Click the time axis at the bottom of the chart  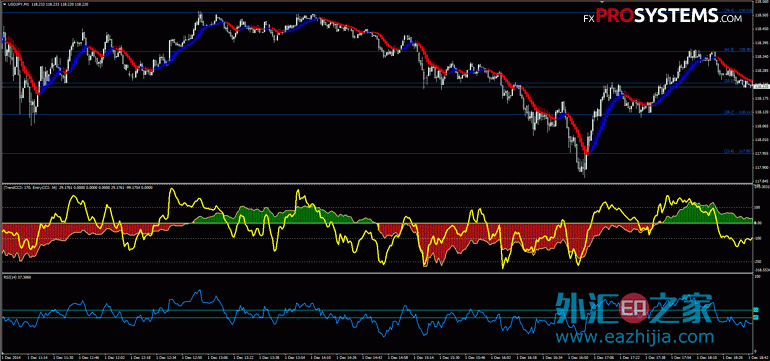pos(377,356)
